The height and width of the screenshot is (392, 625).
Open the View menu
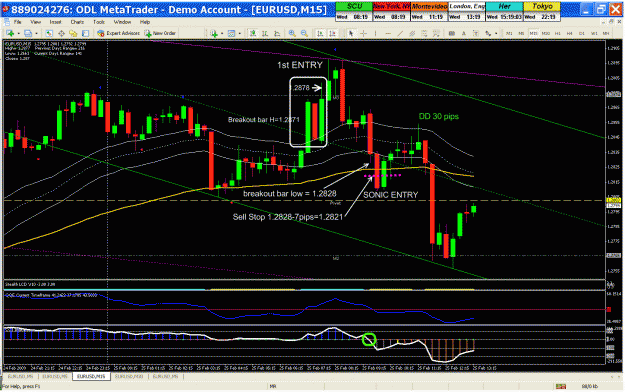click(35, 22)
